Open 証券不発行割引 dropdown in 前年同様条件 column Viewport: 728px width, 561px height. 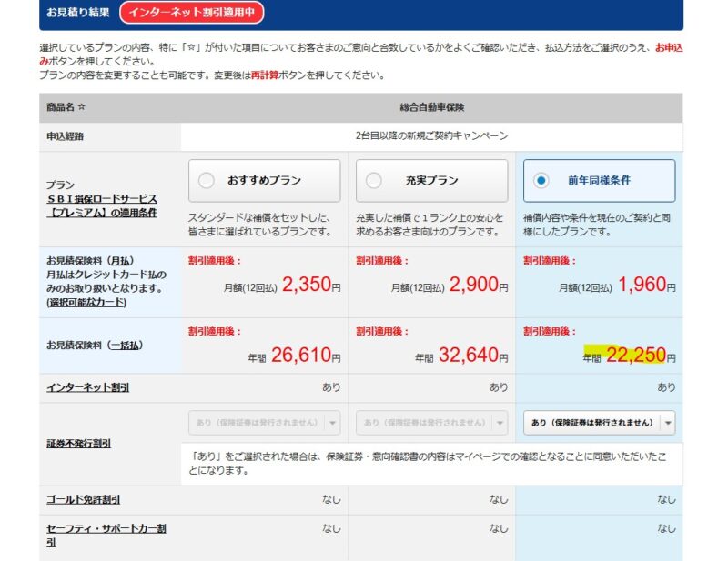tap(599, 423)
